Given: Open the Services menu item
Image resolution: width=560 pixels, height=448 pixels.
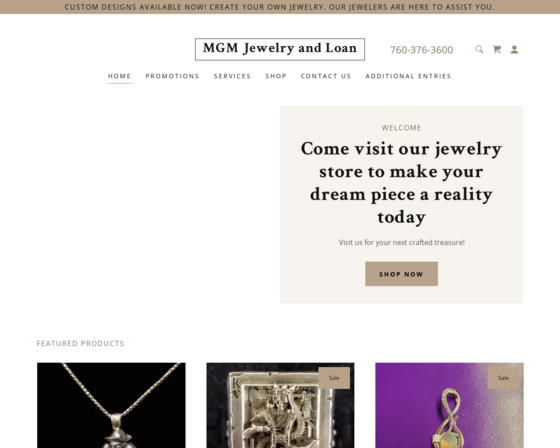Looking at the screenshot, I should pyautogui.click(x=232, y=76).
